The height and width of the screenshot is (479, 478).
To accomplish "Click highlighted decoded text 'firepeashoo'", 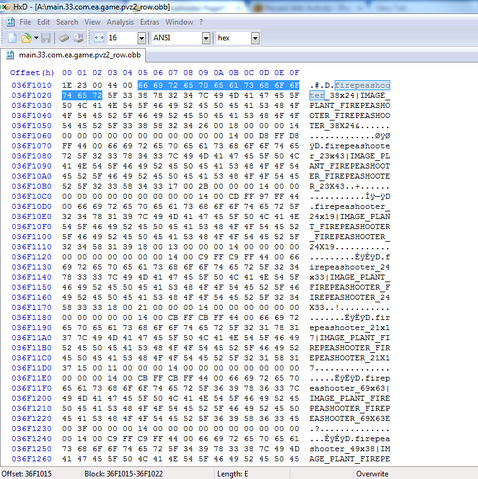I will pos(362,85).
